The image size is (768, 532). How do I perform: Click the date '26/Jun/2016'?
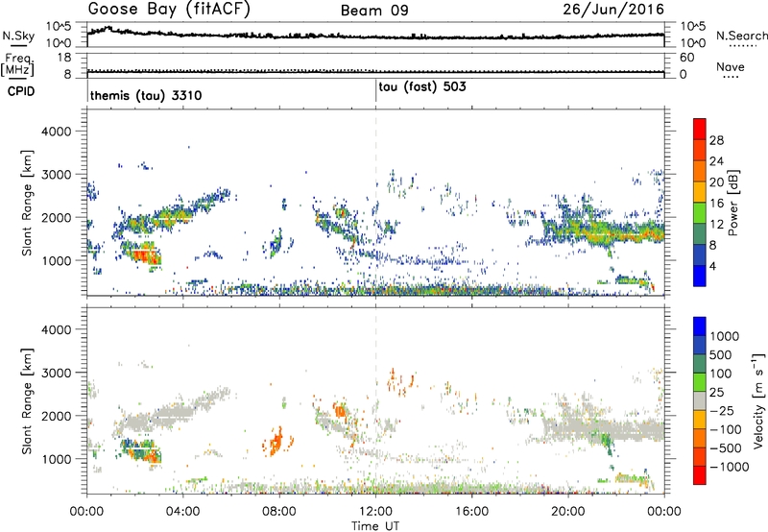(613, 10)
